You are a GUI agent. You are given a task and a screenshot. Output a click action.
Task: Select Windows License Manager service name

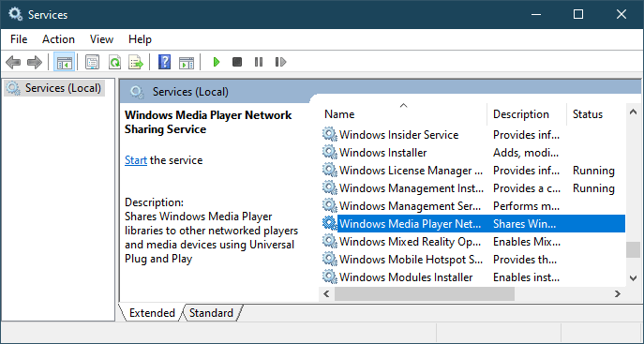click(412, 171)
